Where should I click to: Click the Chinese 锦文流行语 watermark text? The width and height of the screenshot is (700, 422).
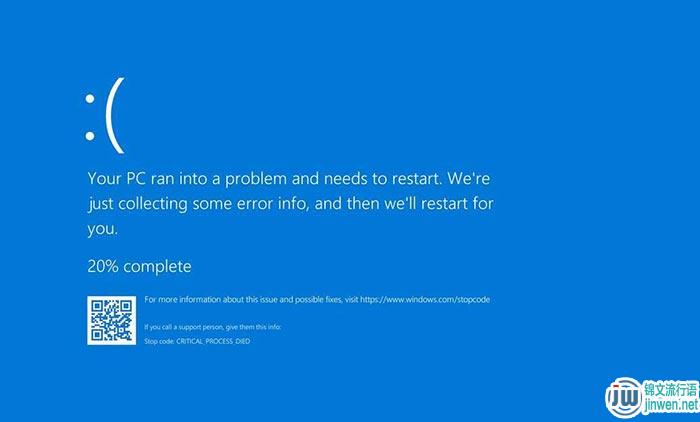coord(671,389)
